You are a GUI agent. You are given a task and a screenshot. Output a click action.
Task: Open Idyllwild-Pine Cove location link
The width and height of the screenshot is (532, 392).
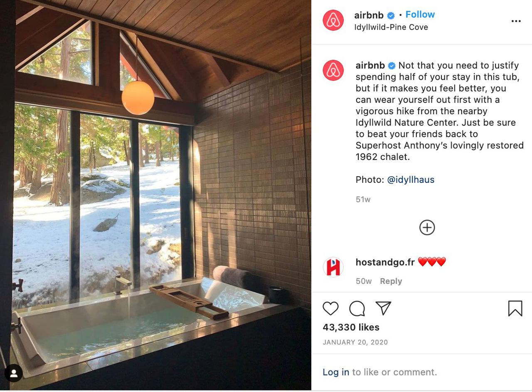click(391, 27)
